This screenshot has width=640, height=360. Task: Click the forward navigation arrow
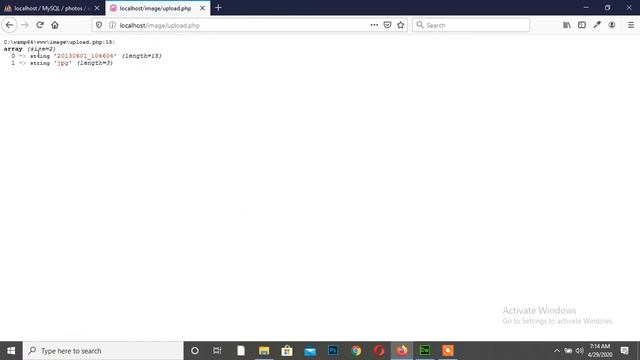click(x=25, y=25)
